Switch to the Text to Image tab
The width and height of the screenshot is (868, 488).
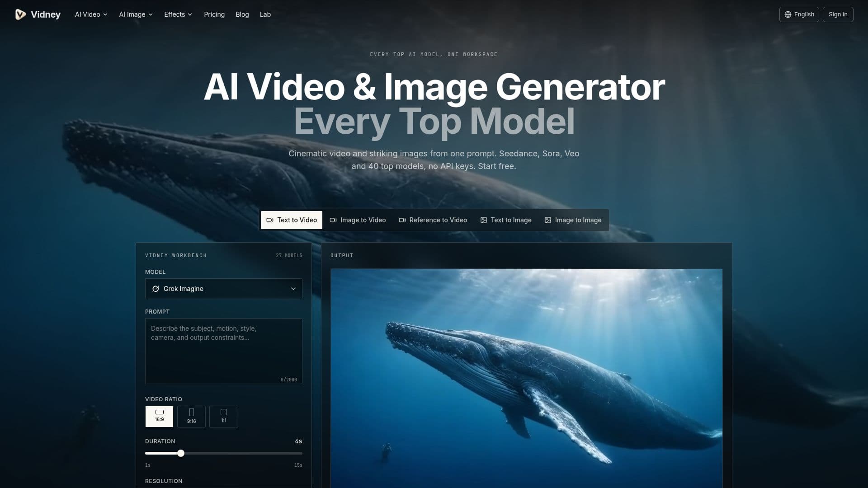click(506, 220)
